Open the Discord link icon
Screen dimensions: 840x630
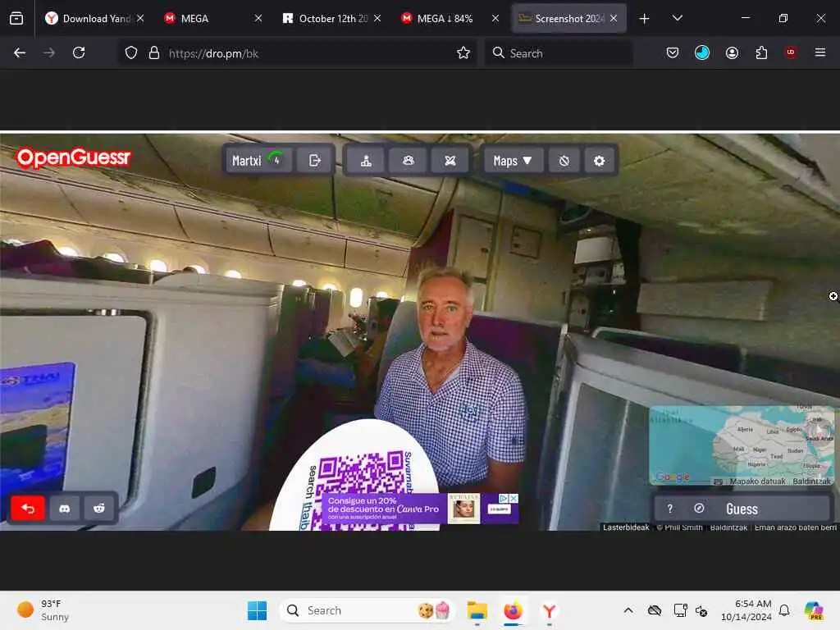[x=64, y=508]
